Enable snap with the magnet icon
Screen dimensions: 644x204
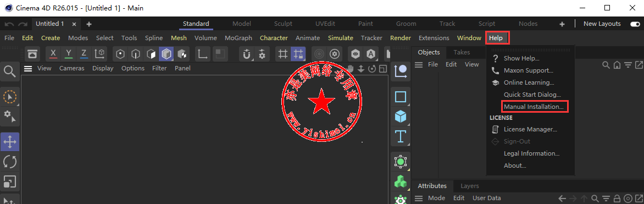coord(247,54)
